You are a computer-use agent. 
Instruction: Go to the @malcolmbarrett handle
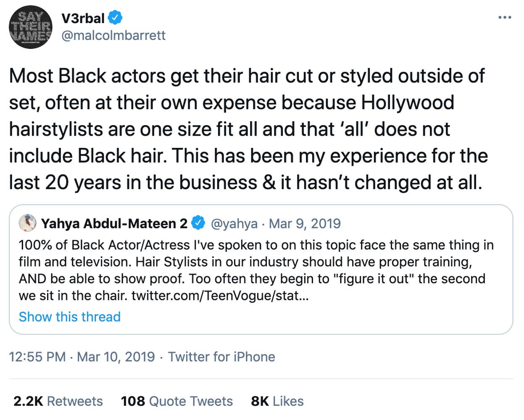113,35
